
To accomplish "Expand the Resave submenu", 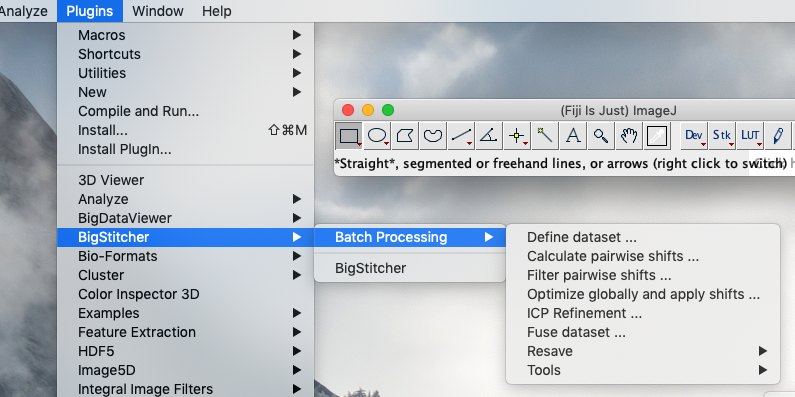I will coord(643,351).
